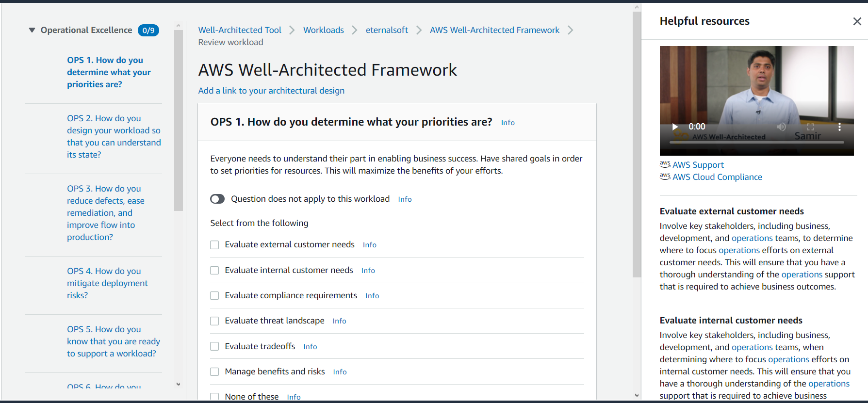Viewport: 868px width, 403px height.
Task: Click main page scrollbar down arrow
Action: (637, 396)
